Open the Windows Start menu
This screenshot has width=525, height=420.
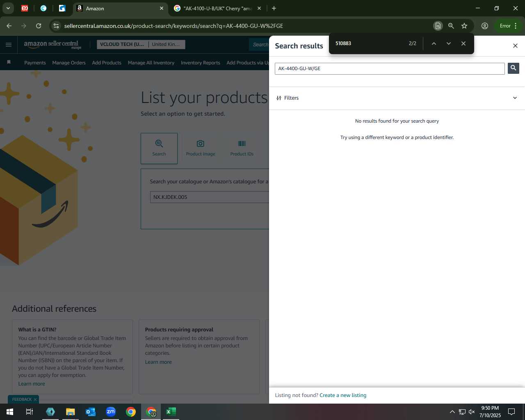point(10,412)
